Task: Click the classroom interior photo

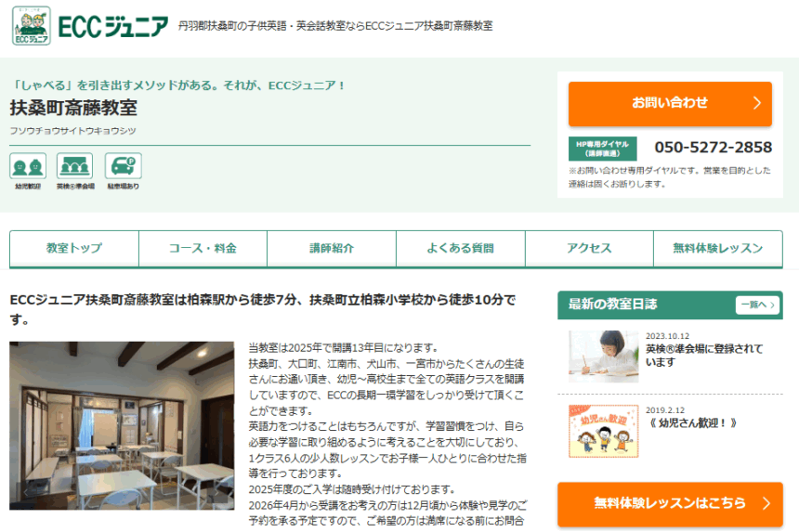Action: (x=122, y=425)
